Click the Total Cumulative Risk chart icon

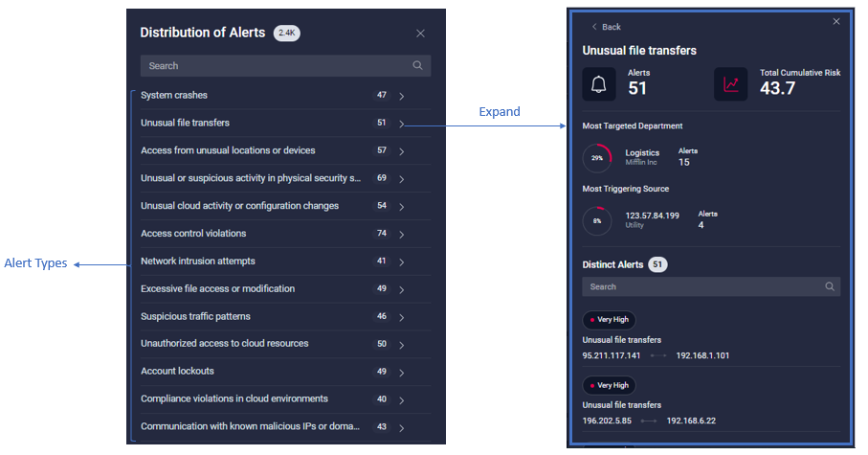pos(730,84)
